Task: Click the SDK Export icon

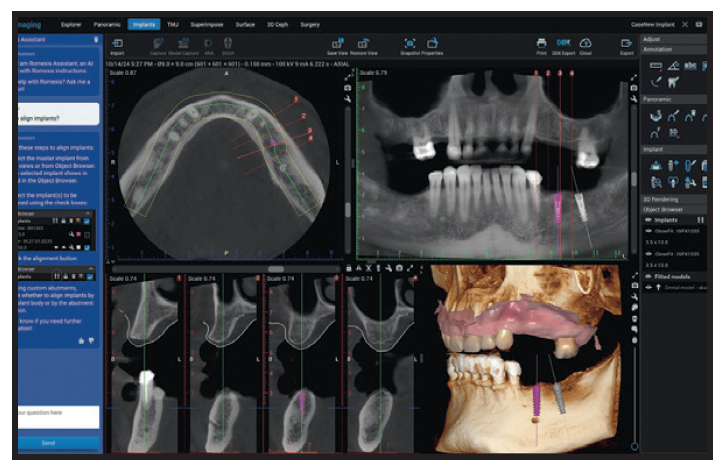Action: tap(563, 44)
